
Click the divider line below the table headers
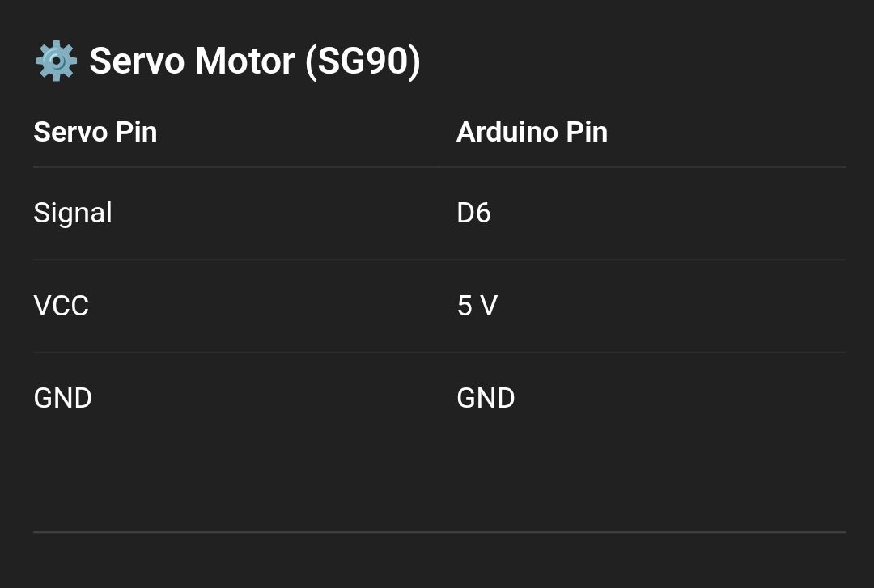pyautogui.click(x=439, y=167)
